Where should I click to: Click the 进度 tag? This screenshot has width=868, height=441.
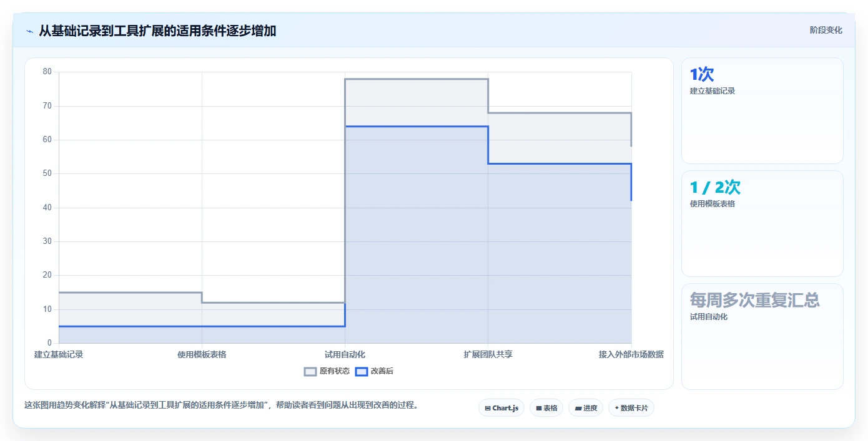point(586,408)
